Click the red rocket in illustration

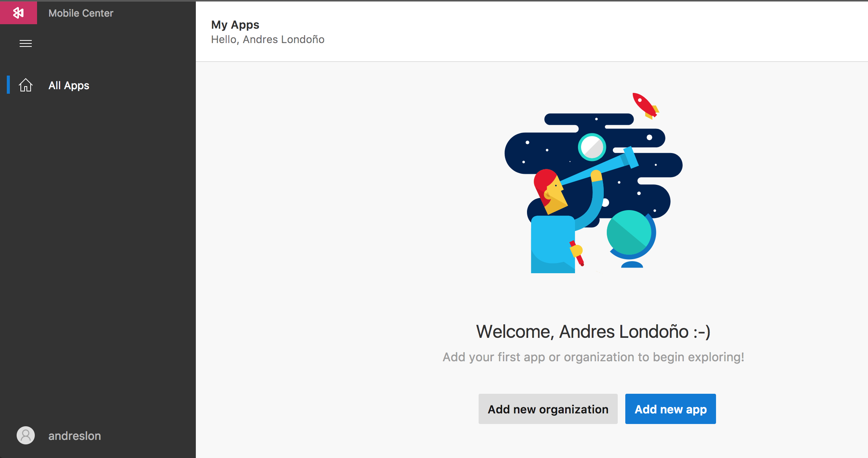coord(645,105)
